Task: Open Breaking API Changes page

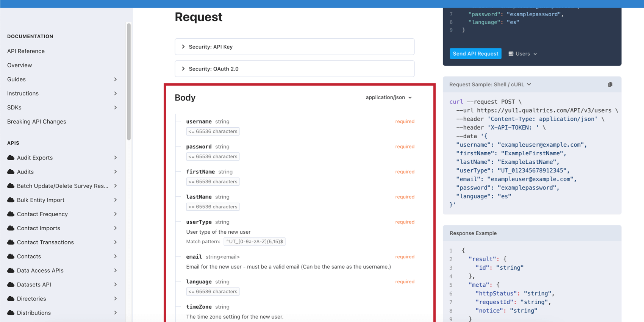Action: coord(36,122)
